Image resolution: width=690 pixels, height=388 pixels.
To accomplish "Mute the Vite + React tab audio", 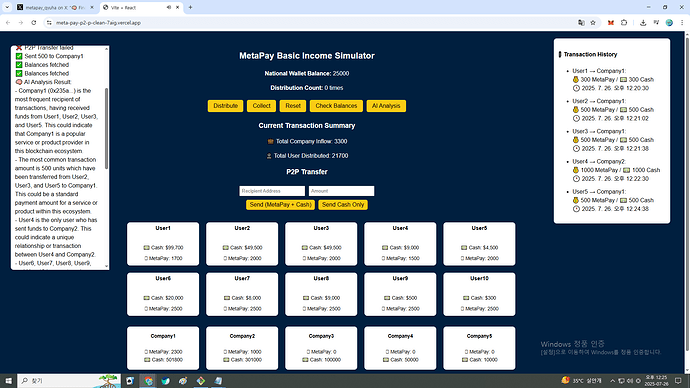I will pos(169,7).
